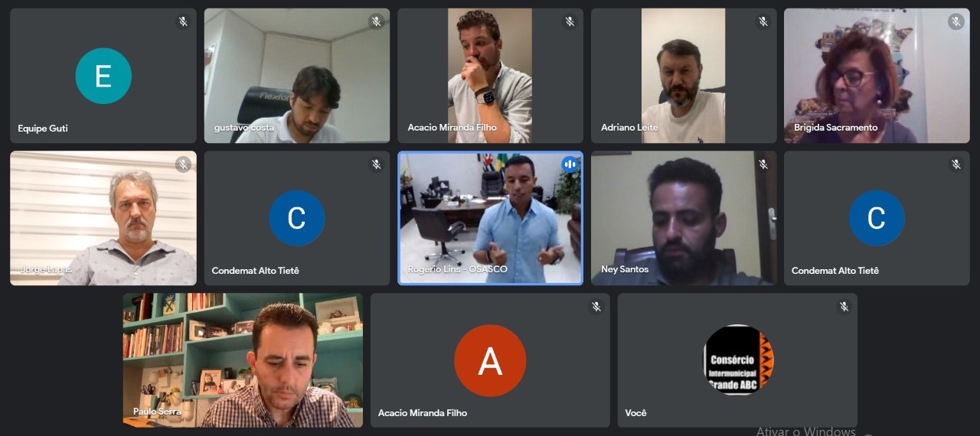Click muted mic icon on Jorge Lapas tile
The width and height of the screenshot is (980, 436).
coord(183,164)
